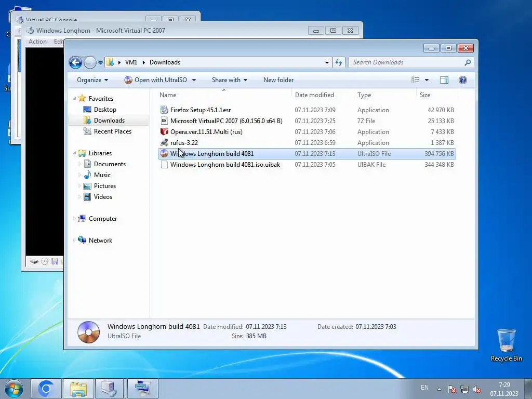This screenshot has width=532, height=399.
Task: Click the change view icon
Action: tap(415, 79)
